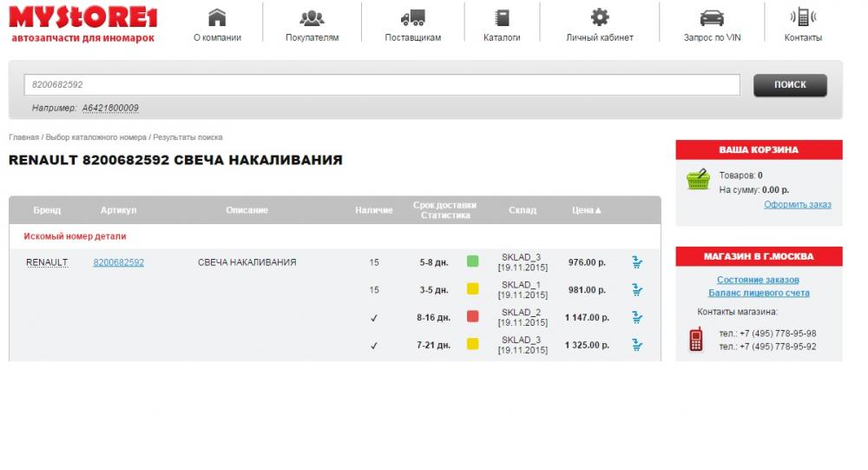Add the 976.00 р. offer to cart

pos(637,262)
